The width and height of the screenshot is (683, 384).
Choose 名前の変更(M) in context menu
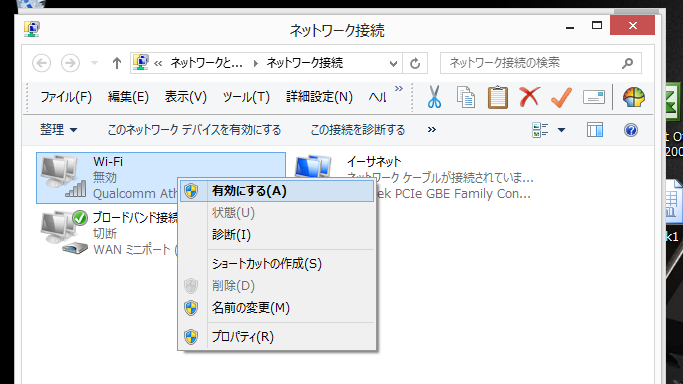277,308
